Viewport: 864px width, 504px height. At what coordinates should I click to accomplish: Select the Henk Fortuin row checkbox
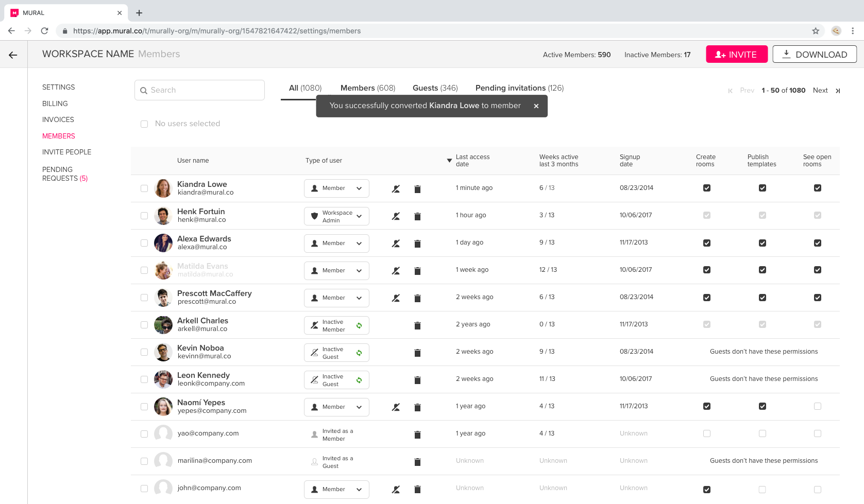coord(144,216)
